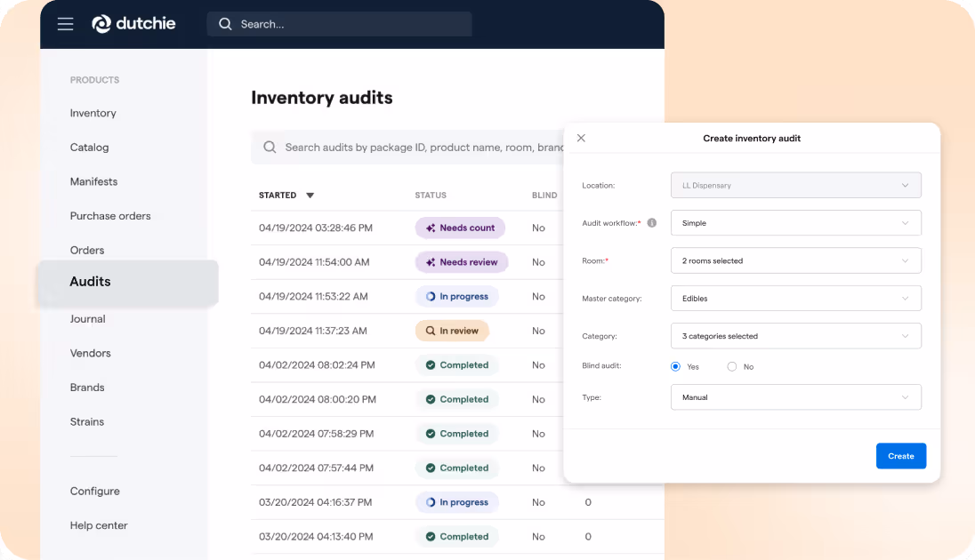This screenshot has height=560, width=975.
Task: Click the Needs count status badge
Action: pos(460,228)
